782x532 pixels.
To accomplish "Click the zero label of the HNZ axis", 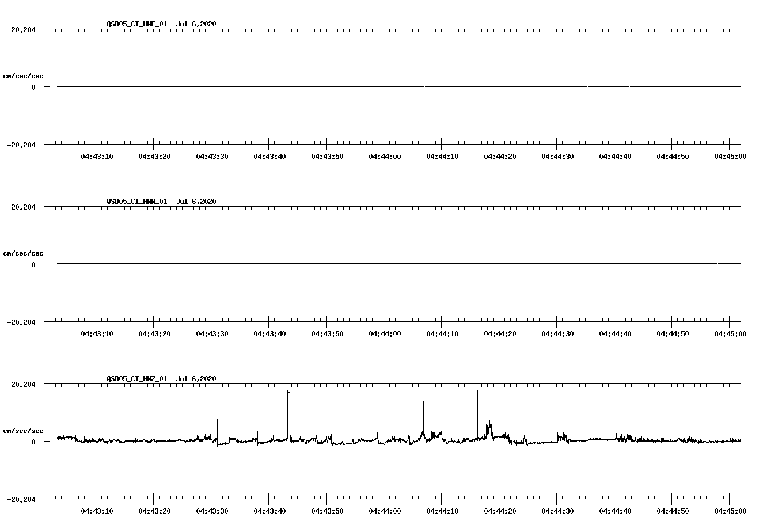I will [33, 442].
